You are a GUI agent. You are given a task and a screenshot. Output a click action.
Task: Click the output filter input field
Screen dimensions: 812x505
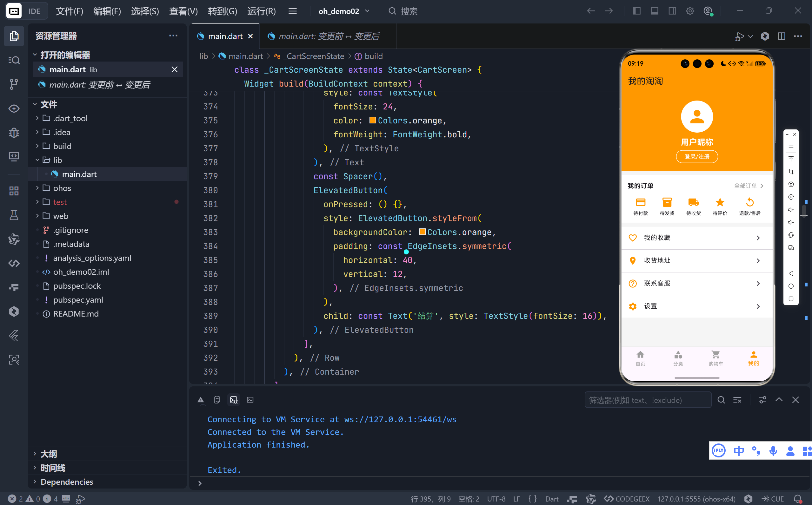coord(647,400)
